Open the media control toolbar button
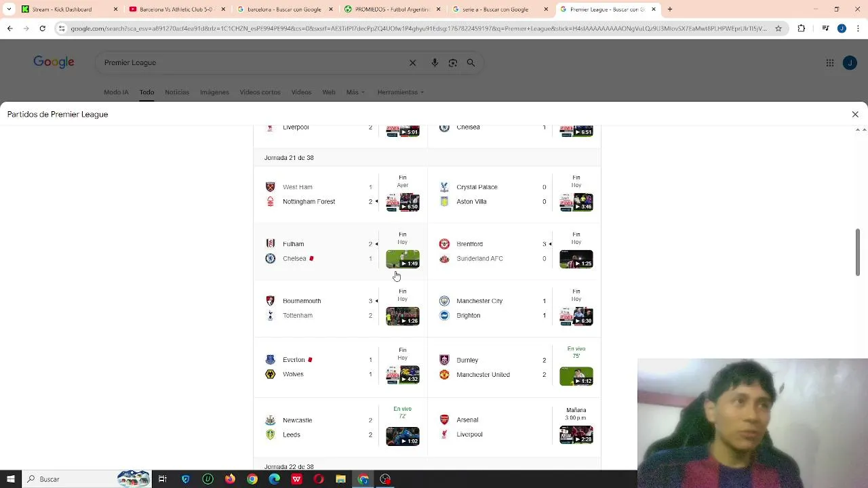The width and height of the screenshot is (868, 488). [825, 28]
